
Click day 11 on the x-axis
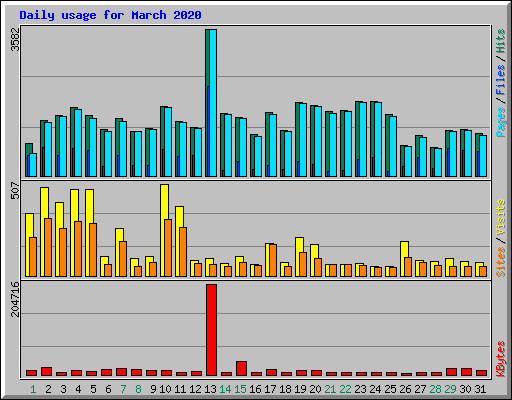[180, 389]
